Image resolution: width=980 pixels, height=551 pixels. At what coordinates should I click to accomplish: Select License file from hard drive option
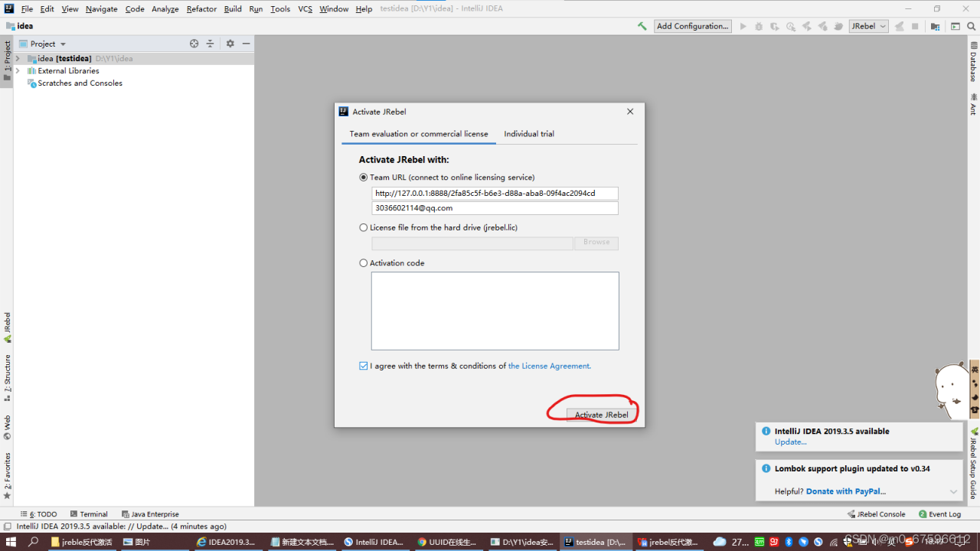pos(364,227)
